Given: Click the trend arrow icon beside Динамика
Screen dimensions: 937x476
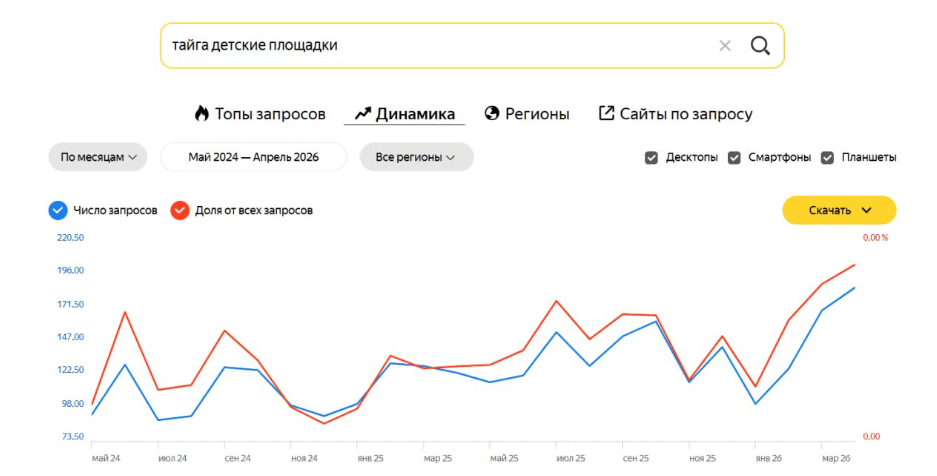Looking at the screenshot, I should (363, 113).
